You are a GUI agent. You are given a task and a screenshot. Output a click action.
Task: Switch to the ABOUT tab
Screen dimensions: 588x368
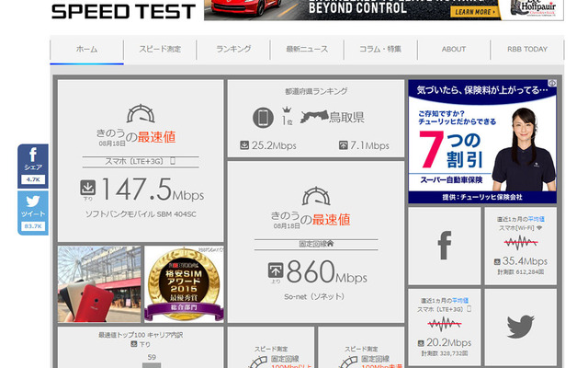(x=454, y=49)
